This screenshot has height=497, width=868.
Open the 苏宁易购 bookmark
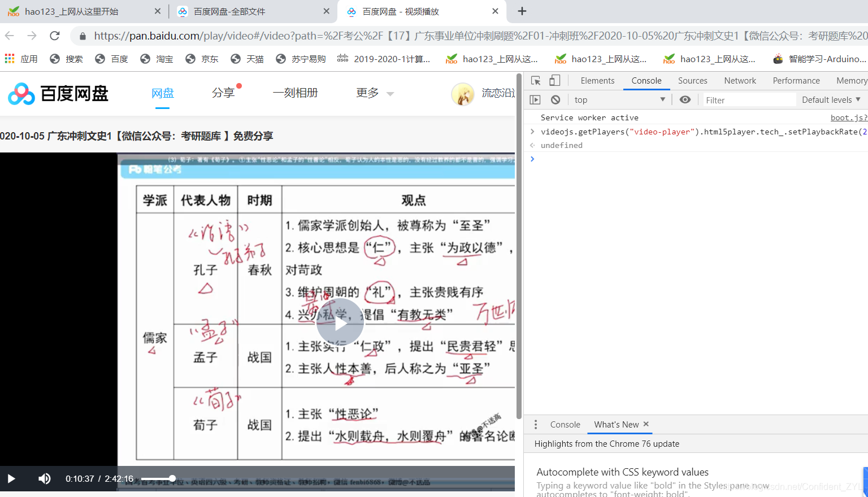pyautogui.click(x=301, y=59)
